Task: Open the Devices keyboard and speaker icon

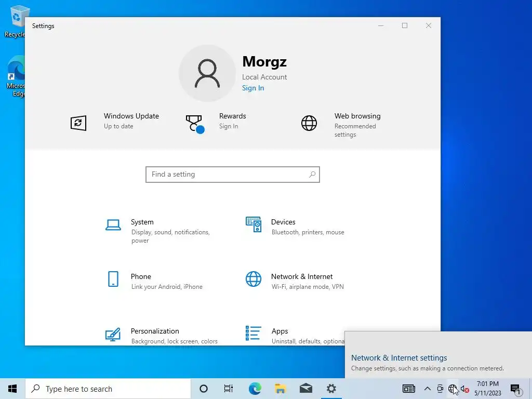Action: pos(254,224)
